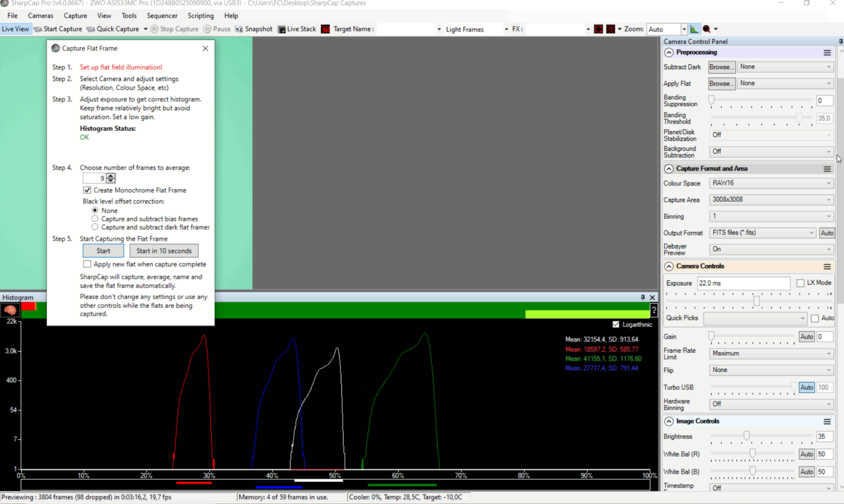
Task: Select Capture and subtract dark flat frames option
Action: [95, 227]
